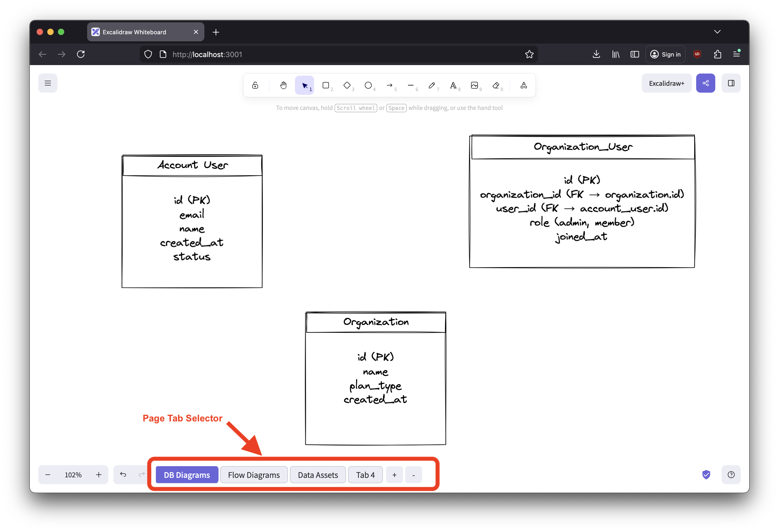
Task: Bookmark this page with the star
Action: click(x=529, y=54)
